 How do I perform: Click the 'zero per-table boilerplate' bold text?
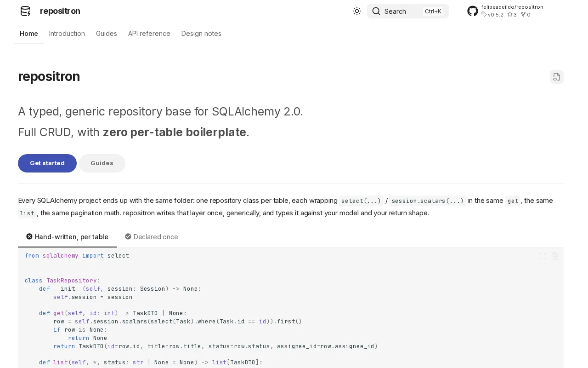point(175,132)
